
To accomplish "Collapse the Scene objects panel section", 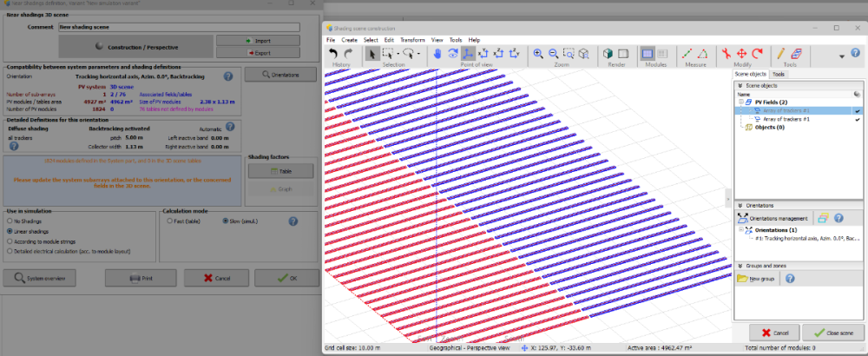I will (x=740, y=86).
